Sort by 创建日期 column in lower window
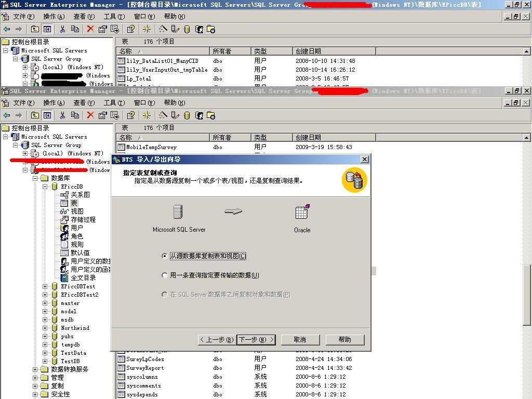 pos(334,137)
